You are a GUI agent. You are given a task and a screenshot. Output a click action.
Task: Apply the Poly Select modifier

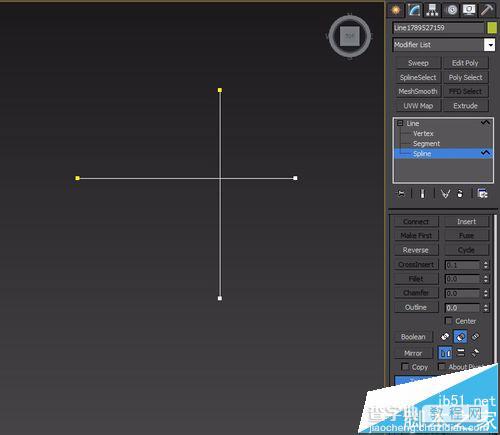465,77
